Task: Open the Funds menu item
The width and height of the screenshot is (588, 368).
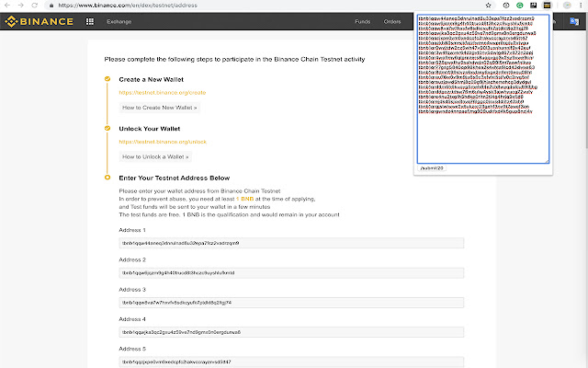Action: point(363,20)
